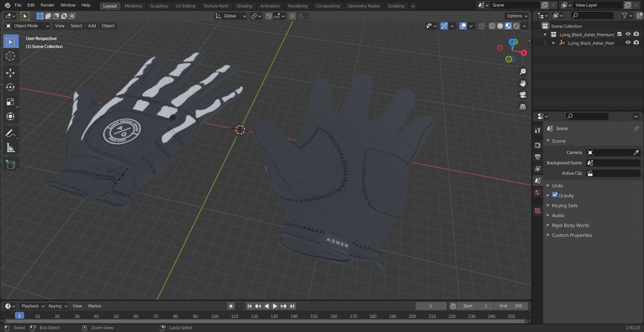Select the Add Cube tool
The width and height of the screenshot is (644, 332).
click(x=10, y=165)
